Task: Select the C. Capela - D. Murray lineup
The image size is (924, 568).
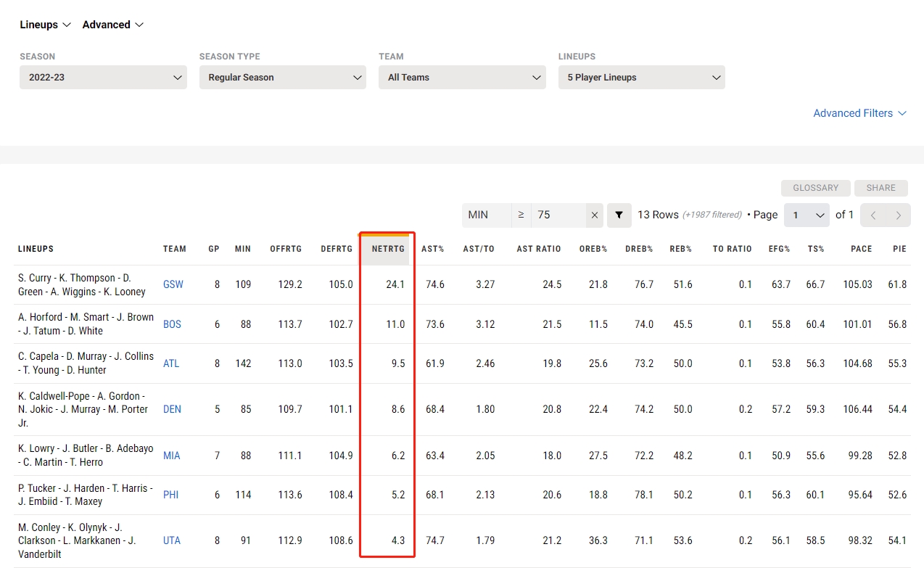Action: click(86, 363)
